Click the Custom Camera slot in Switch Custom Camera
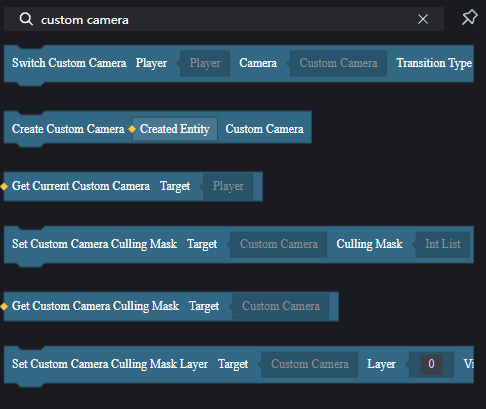Viewport: 486px width, 409px height. coord(338,63)
